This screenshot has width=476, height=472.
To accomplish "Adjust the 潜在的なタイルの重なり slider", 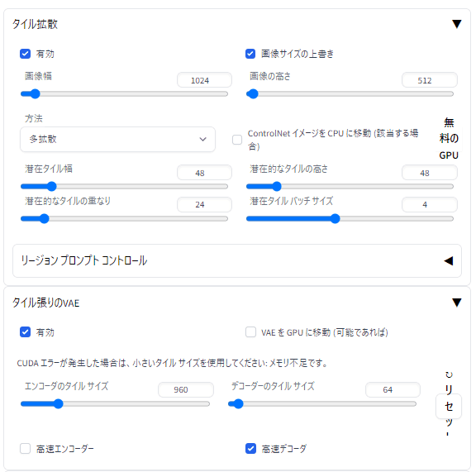I will [x=124, y=218].
